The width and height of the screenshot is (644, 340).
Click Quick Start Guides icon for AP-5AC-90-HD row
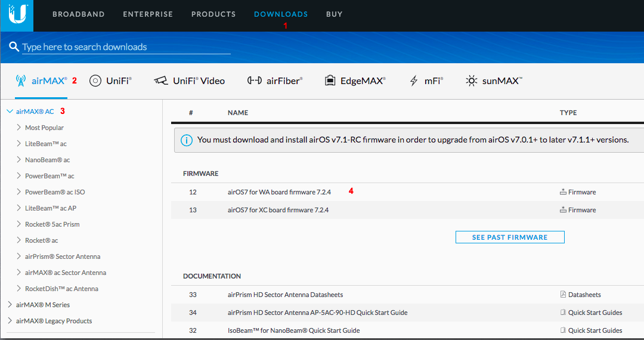[563, 313]
